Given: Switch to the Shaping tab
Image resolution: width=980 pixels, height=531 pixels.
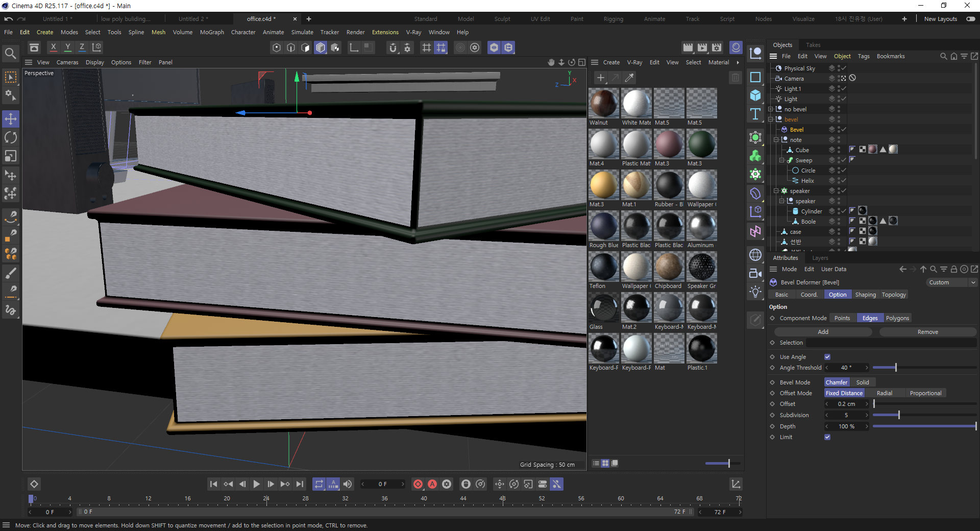Looking at the screenshot, I should click(x=865, y=295).
